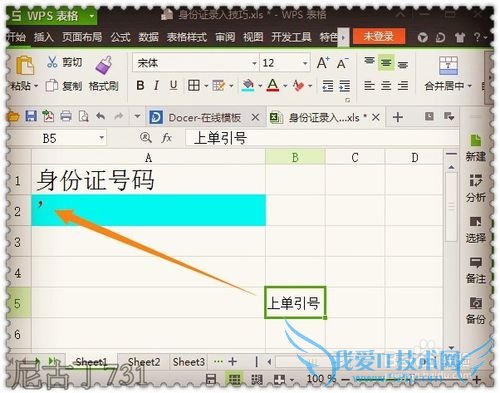500x393 pixels.
Task: Click the Cut scissors icon
Action: [x=52, y=62]
